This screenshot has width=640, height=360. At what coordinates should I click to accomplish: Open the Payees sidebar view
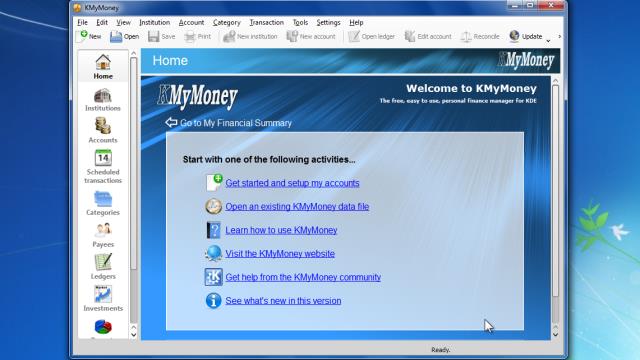tap(103, 235)
